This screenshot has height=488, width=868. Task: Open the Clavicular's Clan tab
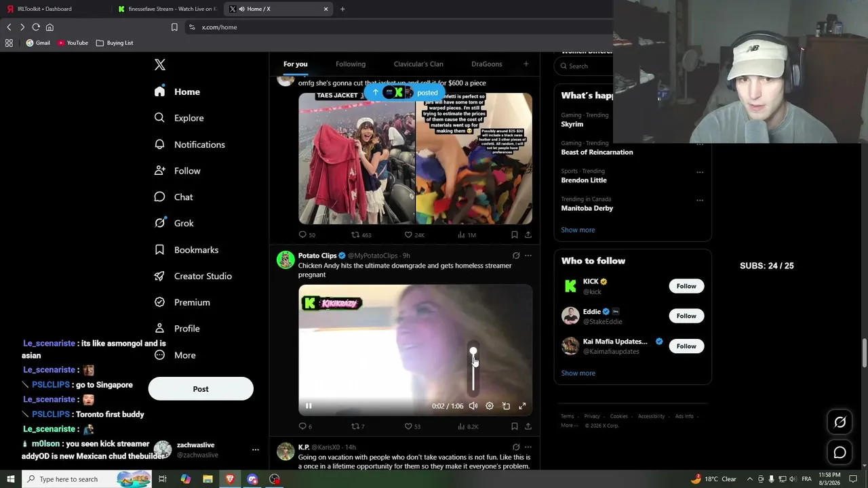[418, 64]
